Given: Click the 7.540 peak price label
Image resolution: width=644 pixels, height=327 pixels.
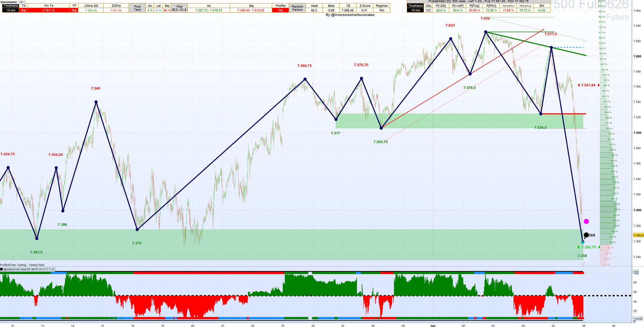Looking at the screenshot, I should click(95, 89).
